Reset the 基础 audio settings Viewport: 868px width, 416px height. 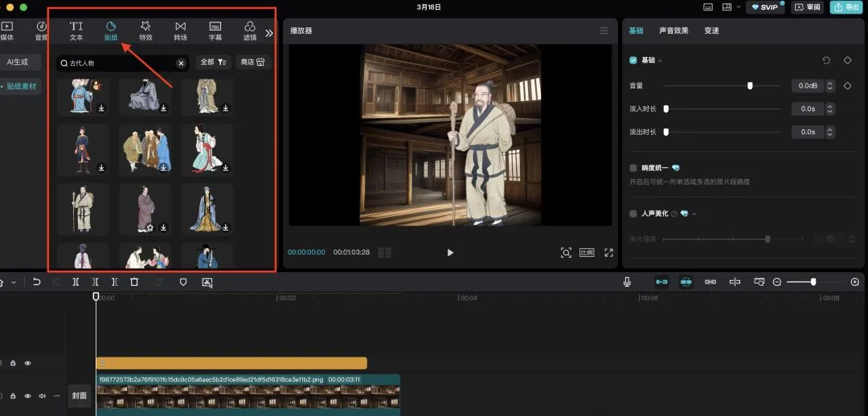tap(826, 60)
